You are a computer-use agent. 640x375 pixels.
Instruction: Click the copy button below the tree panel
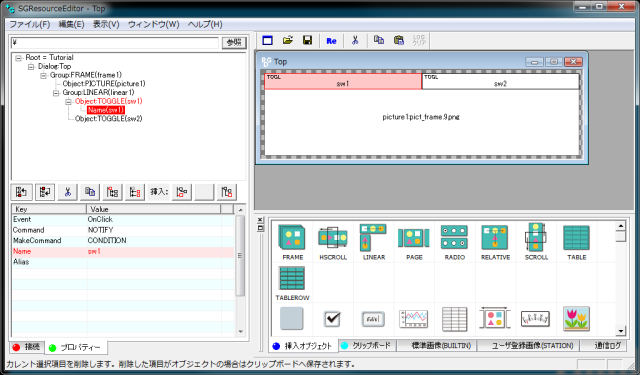[x=90, y=192]
